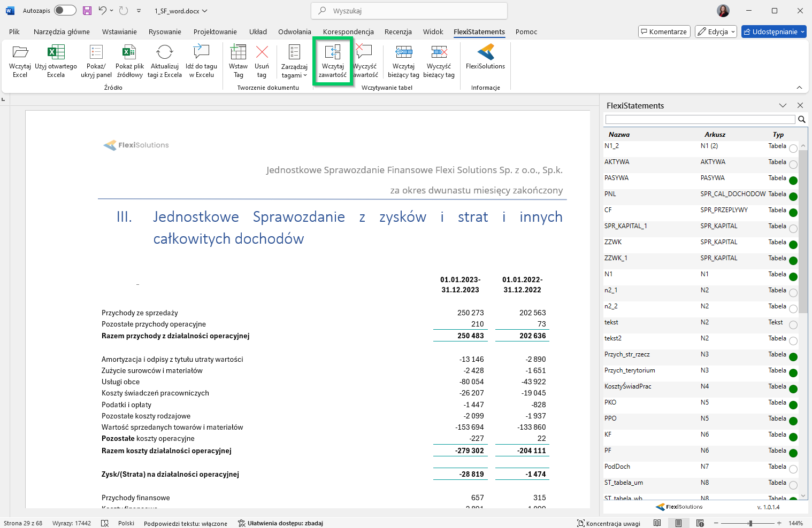The width and height of the screenshot is (812, 528).
Task: Open the Edycja mode dropdown
Action: click(716, 32)
